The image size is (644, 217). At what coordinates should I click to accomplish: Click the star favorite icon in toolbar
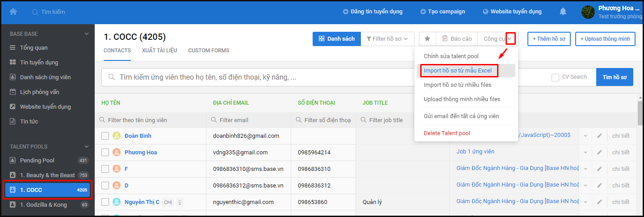427,39
